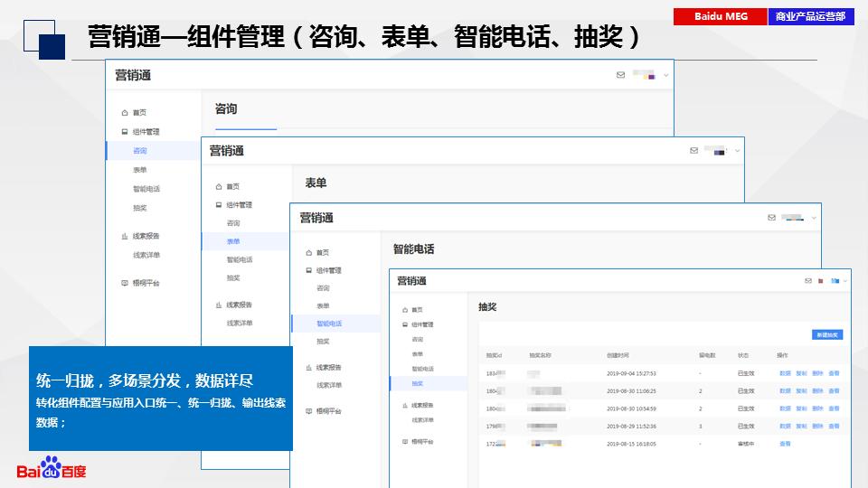Viewport: 868px width, 488px height.
Task: Expand the account dropdown arrow in the 抽奖 window
Action: tap(847, 281)
